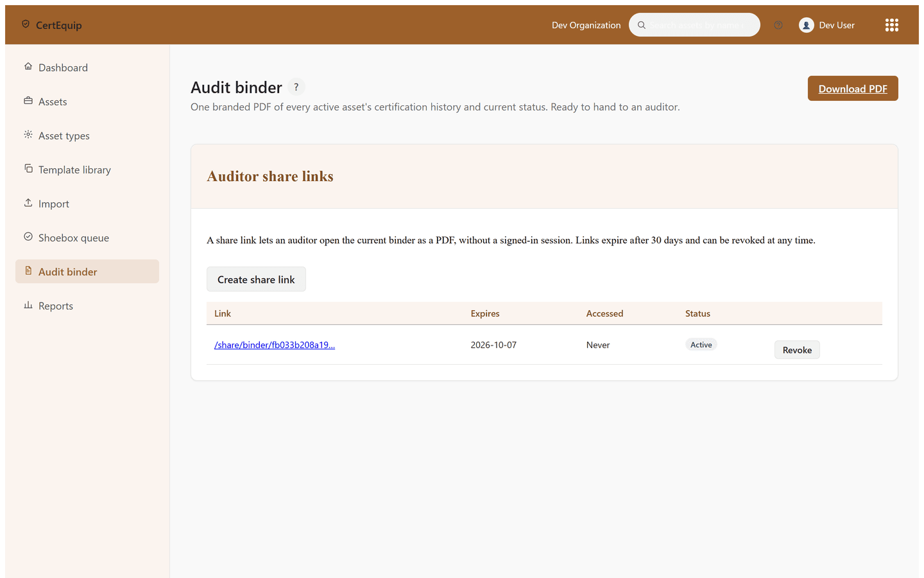Select Audit binder in sidebar
Viewport: 924px width, 578px height.
point(87,272)
